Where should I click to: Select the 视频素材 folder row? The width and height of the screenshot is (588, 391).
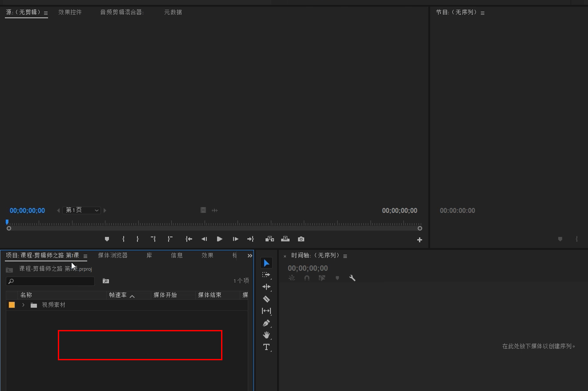click(127, 305)
